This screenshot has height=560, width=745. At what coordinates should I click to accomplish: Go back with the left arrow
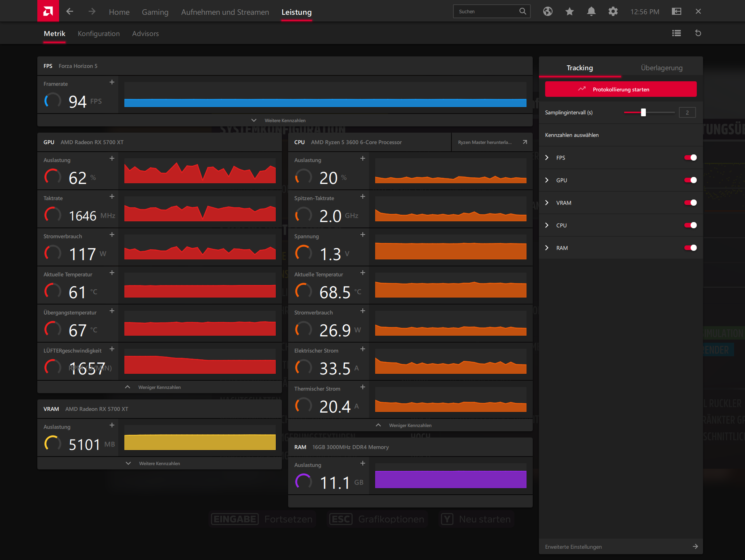[x=70, y=11]
